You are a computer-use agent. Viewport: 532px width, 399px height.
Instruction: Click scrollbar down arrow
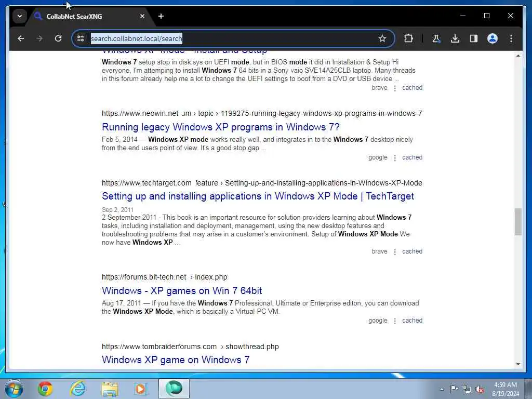point(518,364)
